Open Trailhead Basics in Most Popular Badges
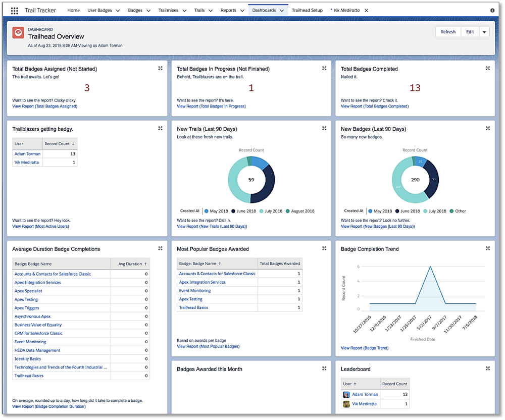The width and height of the screenshot is (505, 420). click(193, 307)
